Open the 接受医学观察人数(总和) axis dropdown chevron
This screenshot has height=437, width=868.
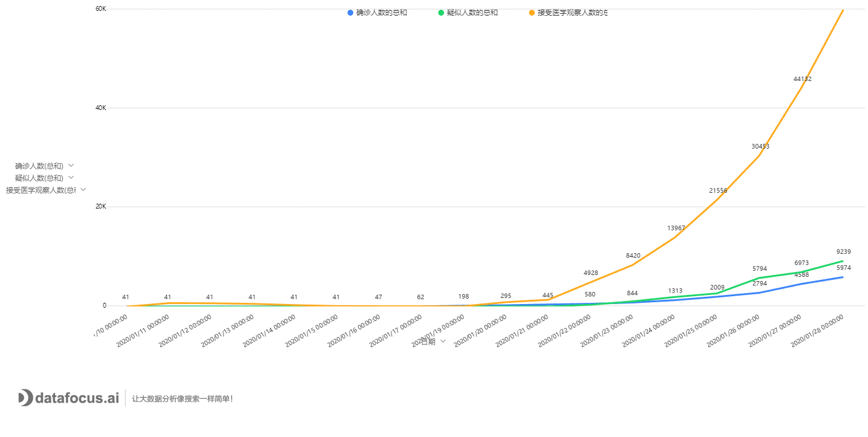(83, 189)
